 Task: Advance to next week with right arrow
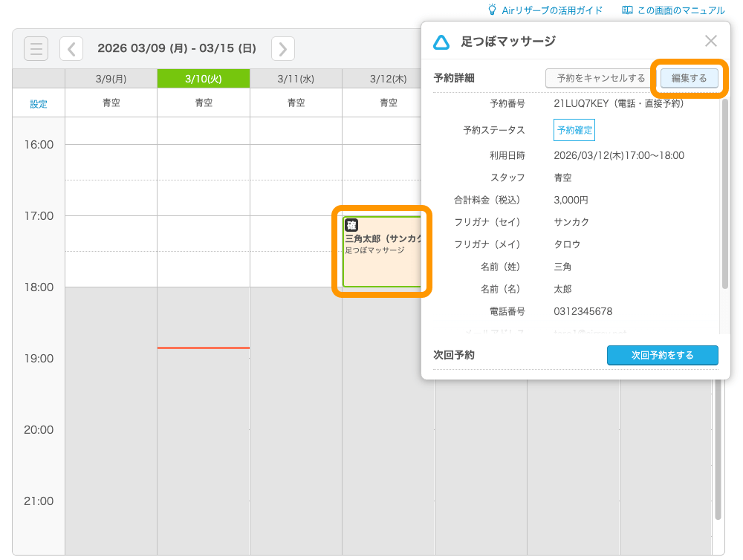[282, 48]
